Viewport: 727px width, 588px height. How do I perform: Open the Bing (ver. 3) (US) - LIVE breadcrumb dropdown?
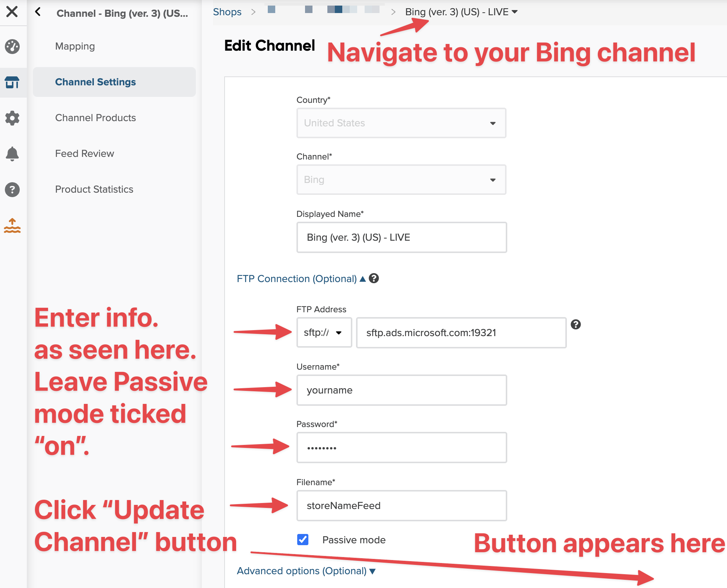(x=461, y=12)
